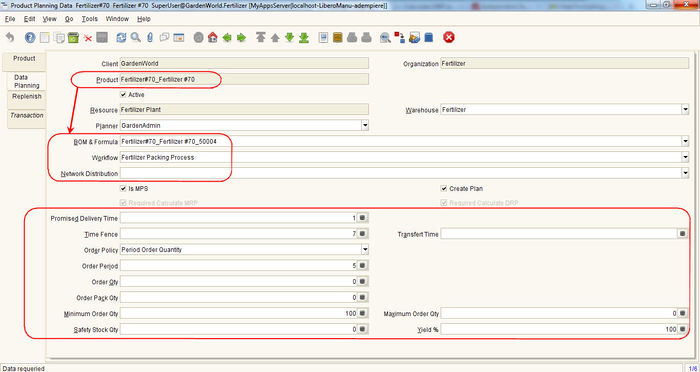Click the Undo changes toolbar icon
This screenshot has width=700, height=372.
coord(10,38)
